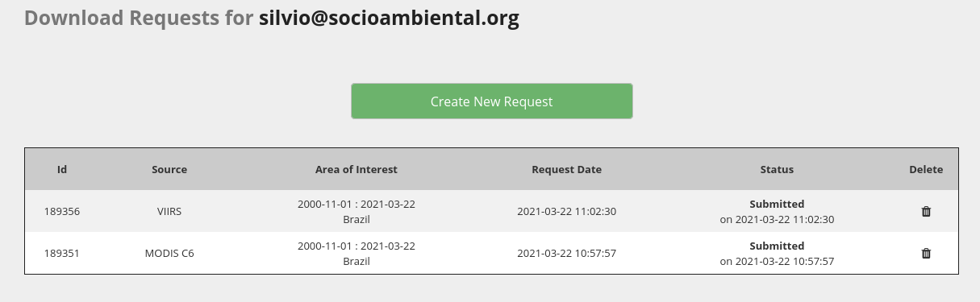
Task: Click the Submitted status of the MODIS C6 request
Action: (x=777, y=246)
